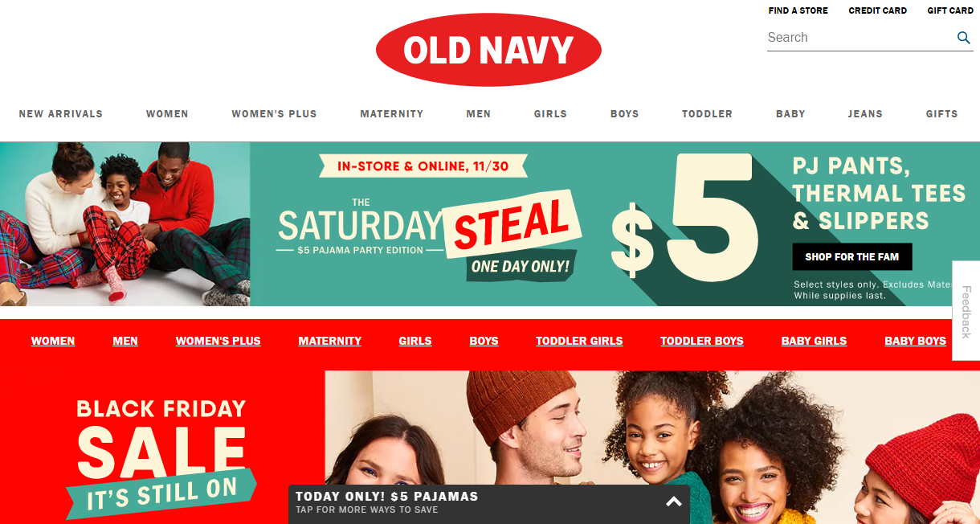Viewport: 980px width, 524px height.
Task: Click into the Search input field
Action: pyautogui.click(x=860, y=38)
